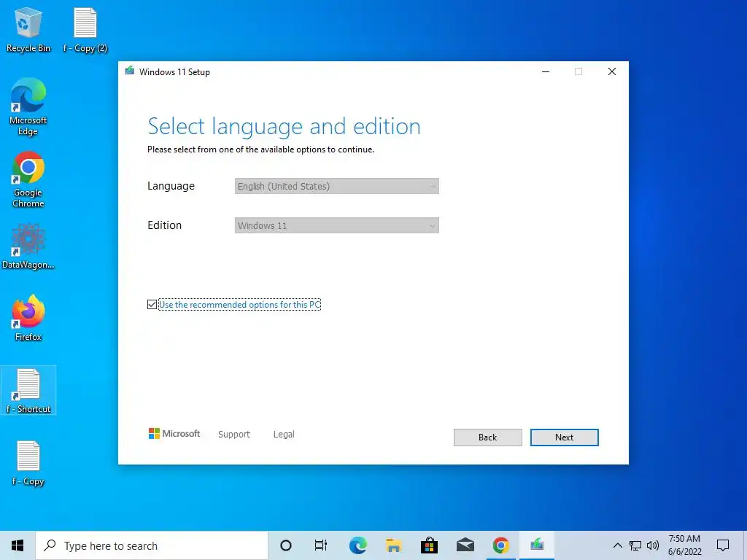This screenshot has height=560, width=747.
Task: Open Microsoft Store from the taskbar
Action: click(x=429, y=545)
